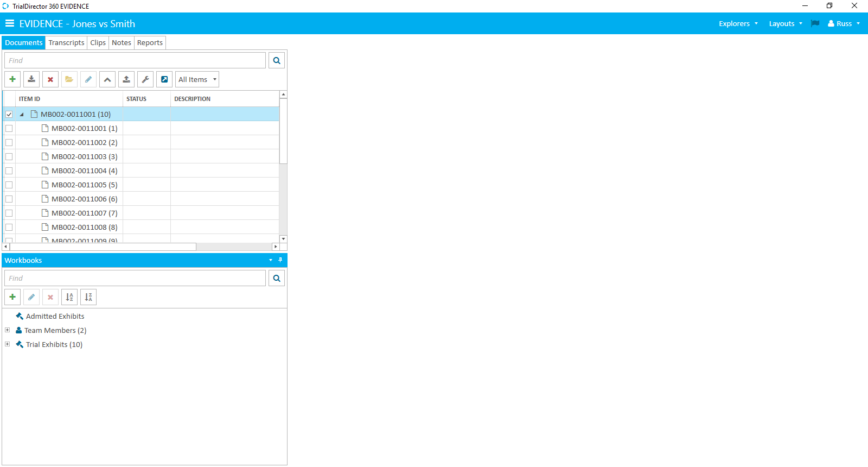
Task: Click the Documents search magnifier button
Action: tap(277, 60)
